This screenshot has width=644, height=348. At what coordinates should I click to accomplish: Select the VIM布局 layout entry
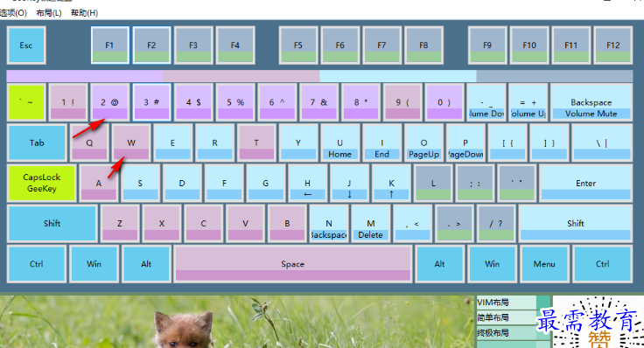tap(507, 303)
